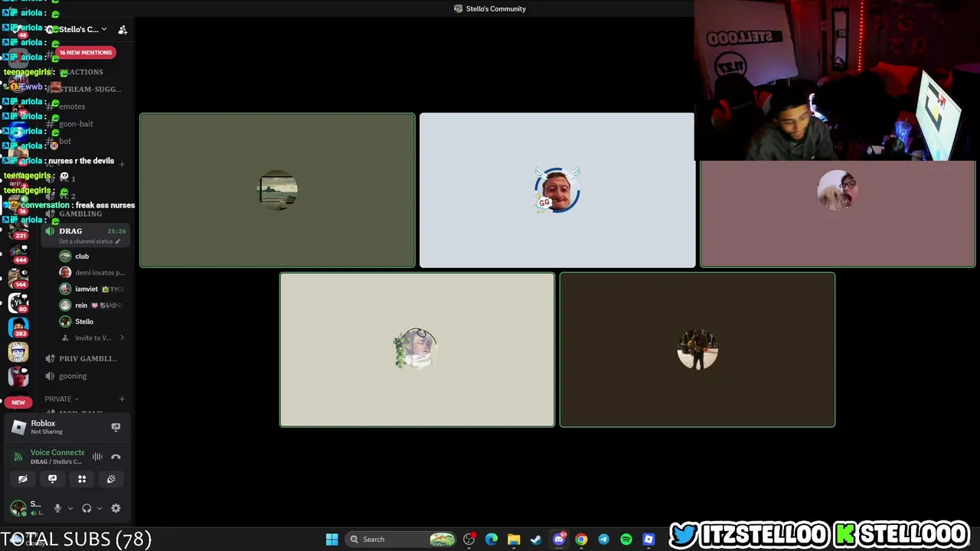
Task: Click the invite people icon beside server name
Action: (122, 30)
